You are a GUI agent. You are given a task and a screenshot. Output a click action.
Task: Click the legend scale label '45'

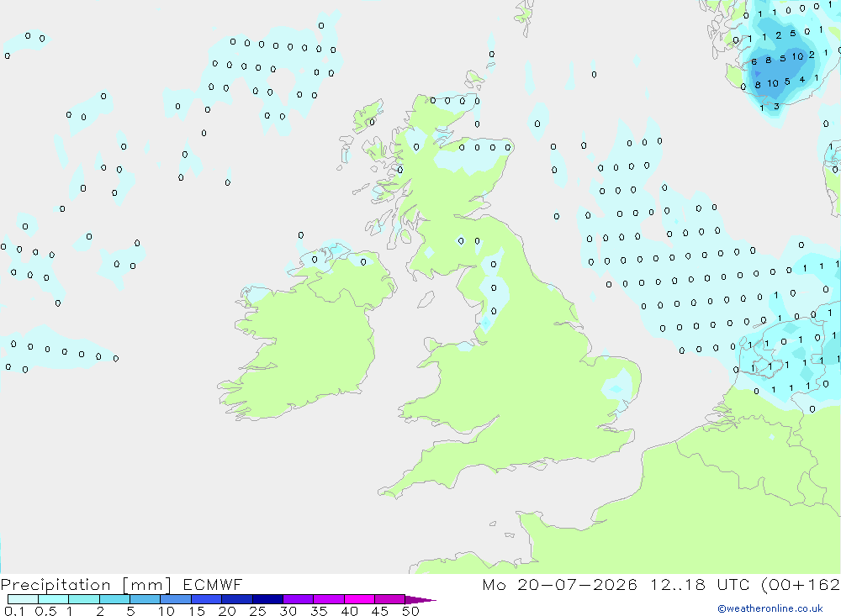[380, 611]
